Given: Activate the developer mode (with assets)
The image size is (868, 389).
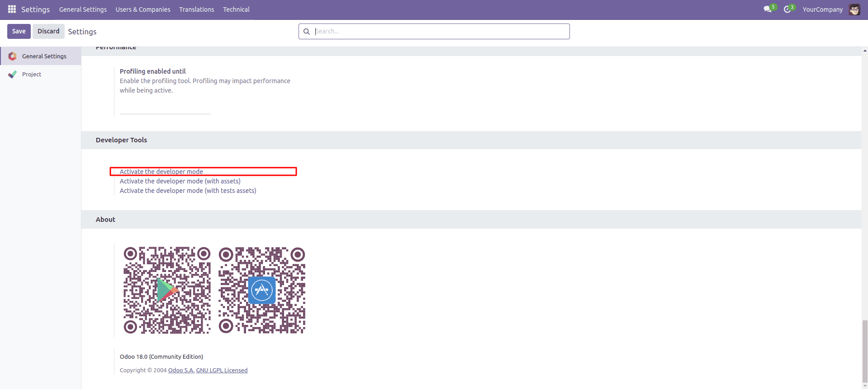Looking at the screenshot, I should (180, 181).
